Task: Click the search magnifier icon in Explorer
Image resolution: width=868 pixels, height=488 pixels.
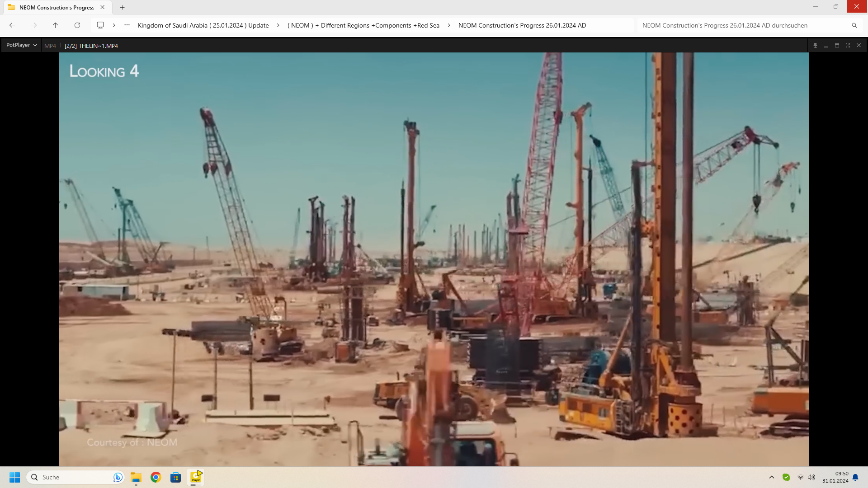Action: [854, 25]
